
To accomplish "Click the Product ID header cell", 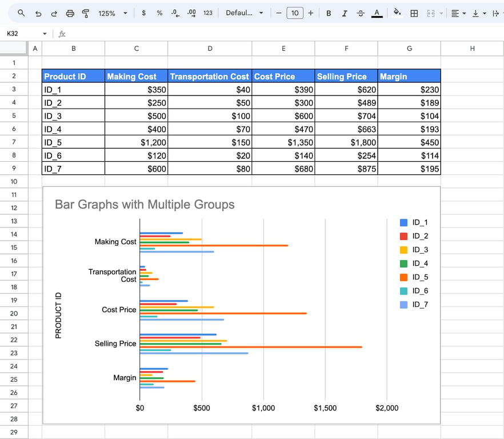I will pyautogui.click(x=73, y=76).
